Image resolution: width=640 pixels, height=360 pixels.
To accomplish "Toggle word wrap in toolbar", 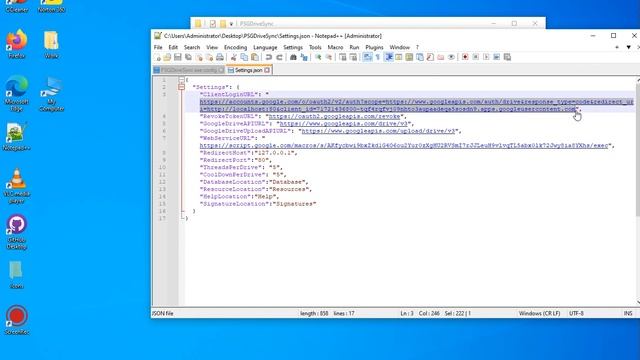I will pos(367,57).
